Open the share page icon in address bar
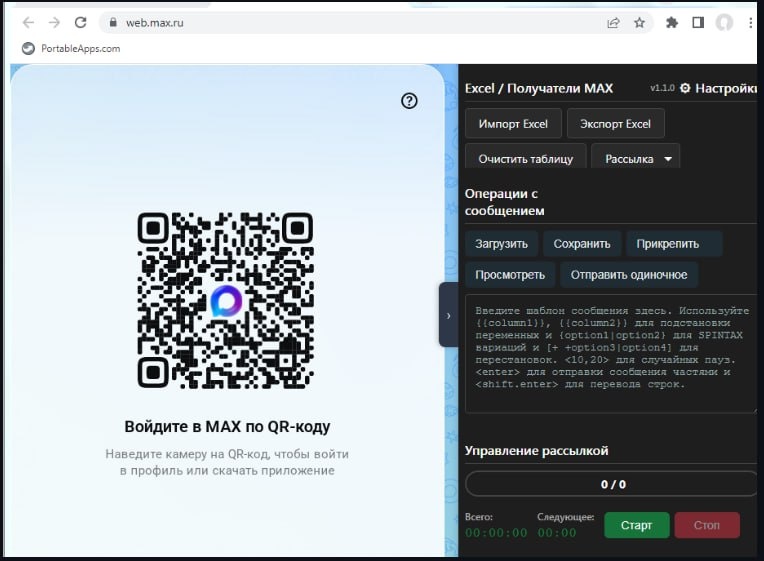Screen dimensions: 764x561 click(x=613, y=22)
